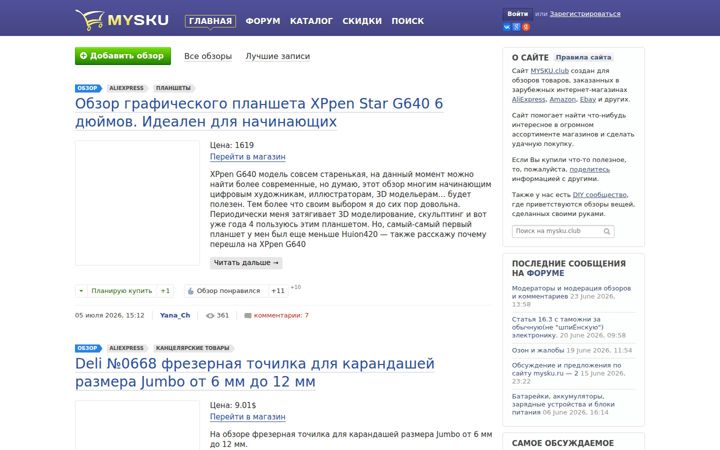
Task: Click 'Планирую купить' button
Action: coord(121,291)
